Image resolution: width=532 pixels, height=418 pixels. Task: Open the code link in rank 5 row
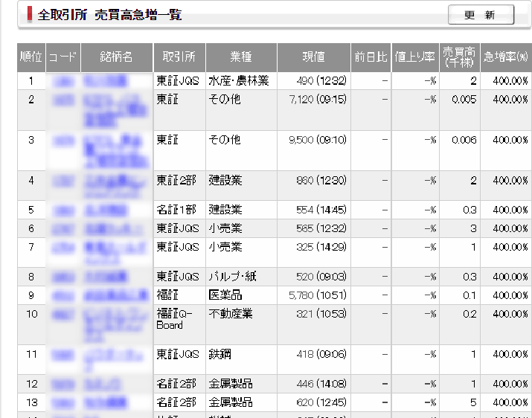click(63, 210)
